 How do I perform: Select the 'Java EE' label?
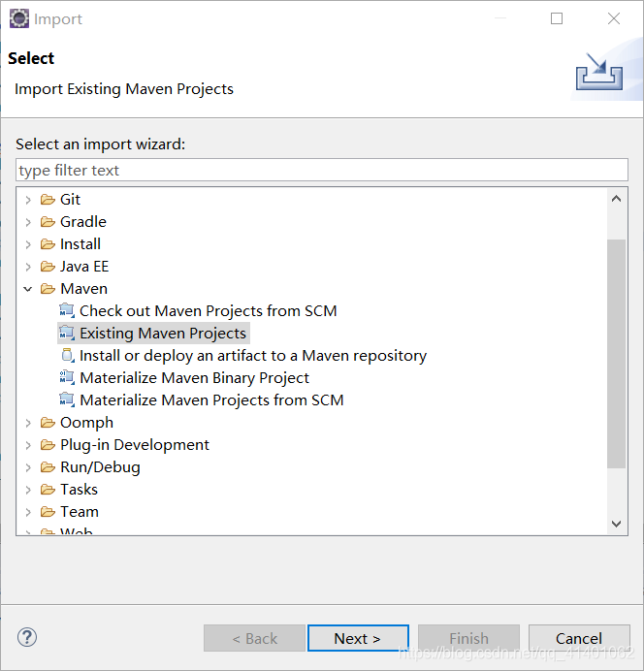tap(84, 267)
